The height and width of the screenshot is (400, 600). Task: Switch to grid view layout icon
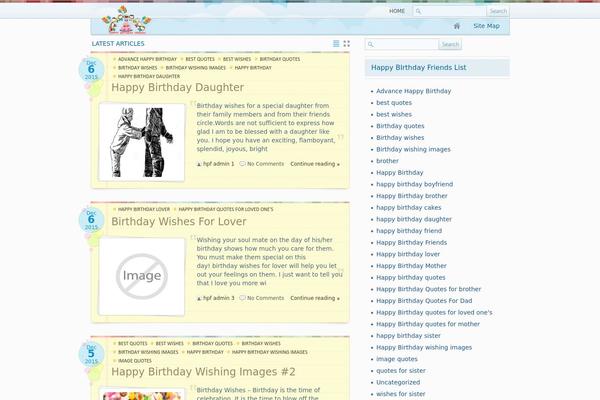pyautogui.click(x=347, y=44)
